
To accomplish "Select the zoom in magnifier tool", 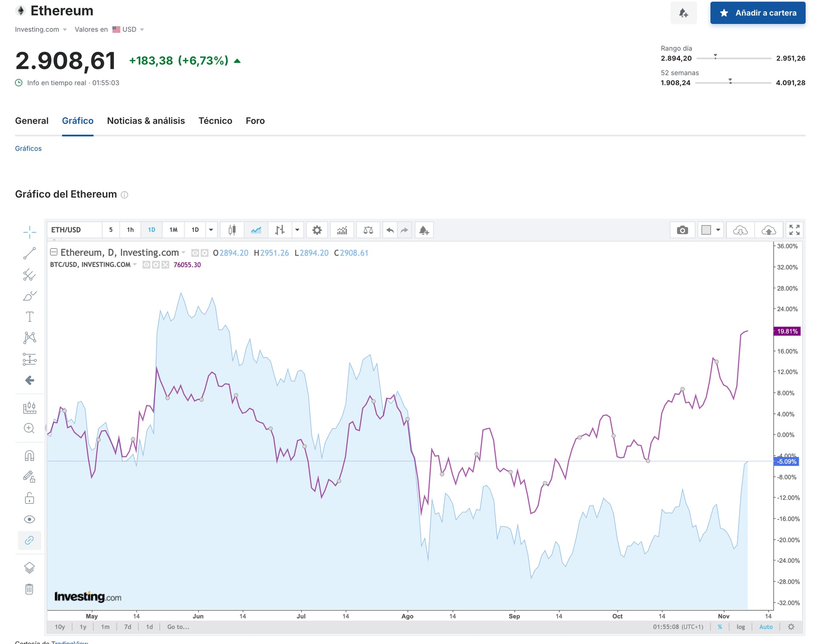I will point(29,428).
